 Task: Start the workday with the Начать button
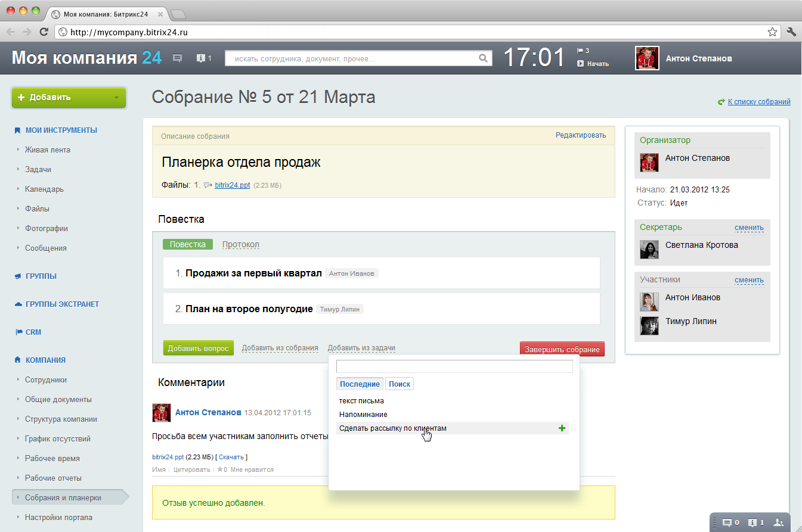[593, 64]
